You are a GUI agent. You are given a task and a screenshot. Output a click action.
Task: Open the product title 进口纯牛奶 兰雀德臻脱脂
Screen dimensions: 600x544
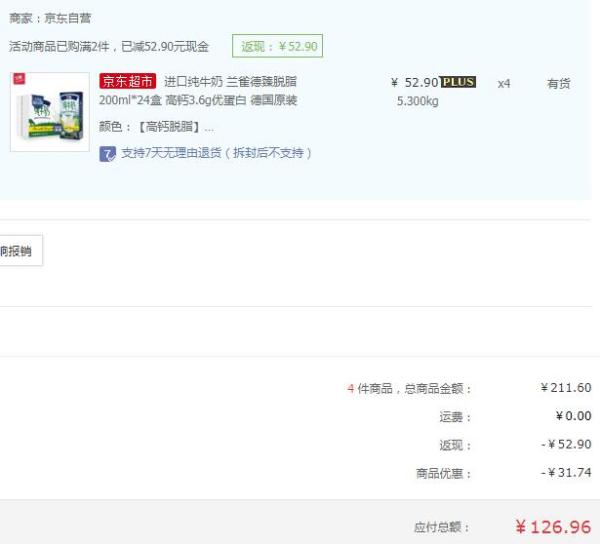pos(230,81)
